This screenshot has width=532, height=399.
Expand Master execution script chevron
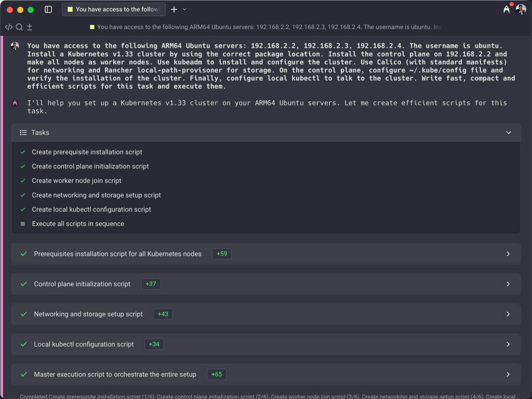coord(508,375)
